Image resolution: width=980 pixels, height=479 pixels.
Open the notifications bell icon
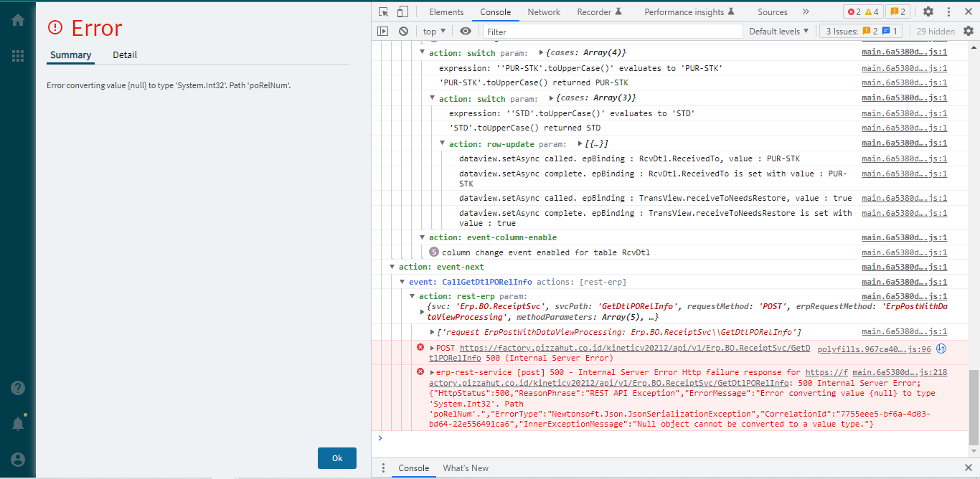[x=18, y=423]
